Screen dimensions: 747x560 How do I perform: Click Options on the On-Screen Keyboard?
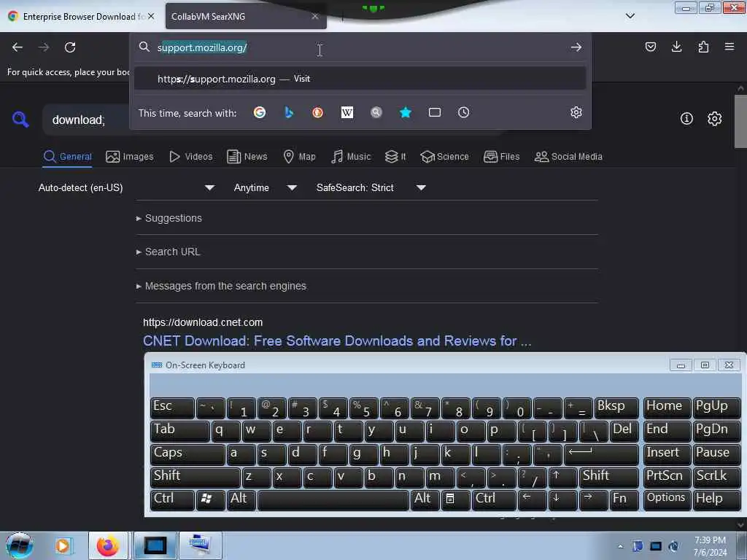(x=667, y=500)
